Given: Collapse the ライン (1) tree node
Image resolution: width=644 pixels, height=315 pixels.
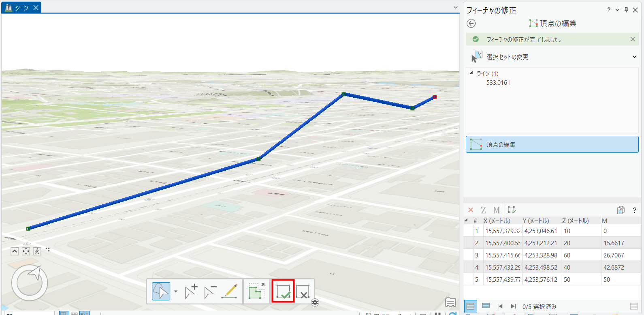Looking at the screenshot, I should coord(471,73).
